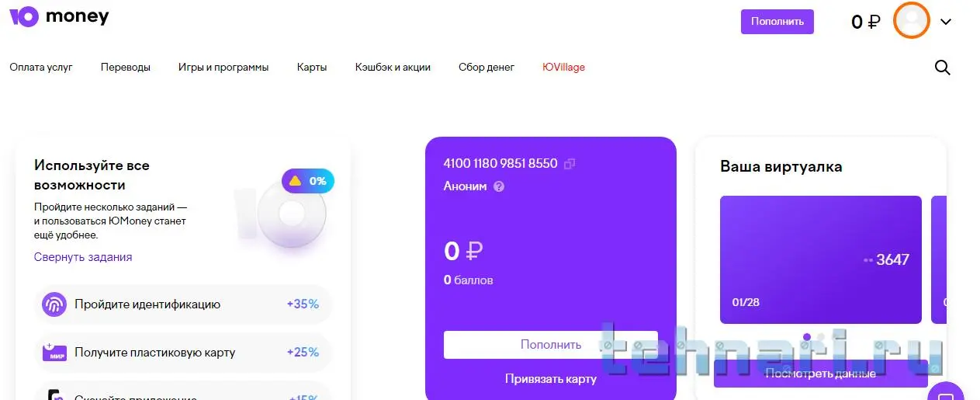Collapse tasks via Свернуть задания
This screenshot has height=400, width=980.
83,257
